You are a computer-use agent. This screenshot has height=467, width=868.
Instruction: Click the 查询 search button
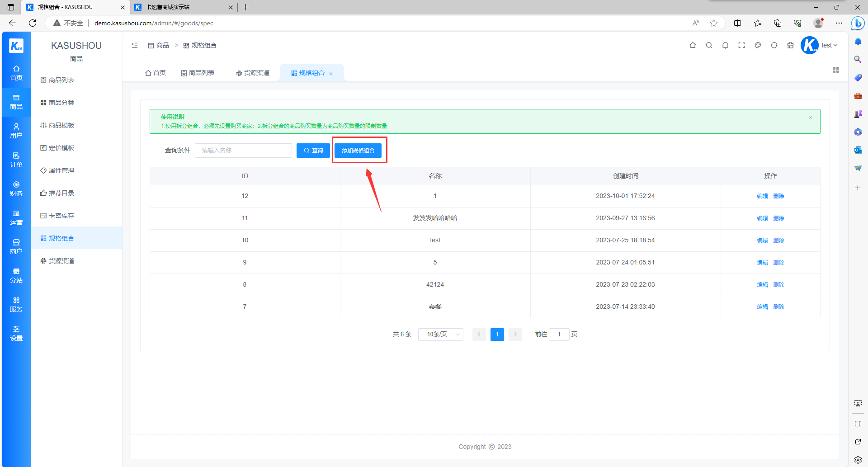[313, 151]
